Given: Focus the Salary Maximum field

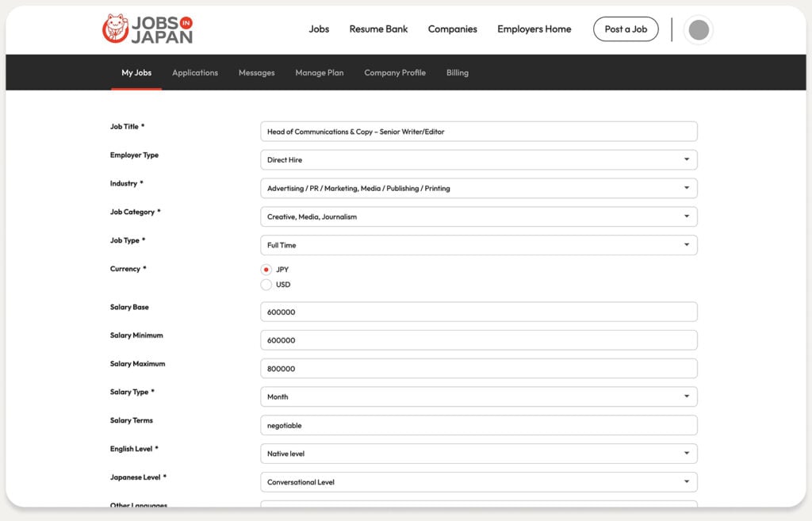Looking at the screenshot, I should (x=478, y=369).
